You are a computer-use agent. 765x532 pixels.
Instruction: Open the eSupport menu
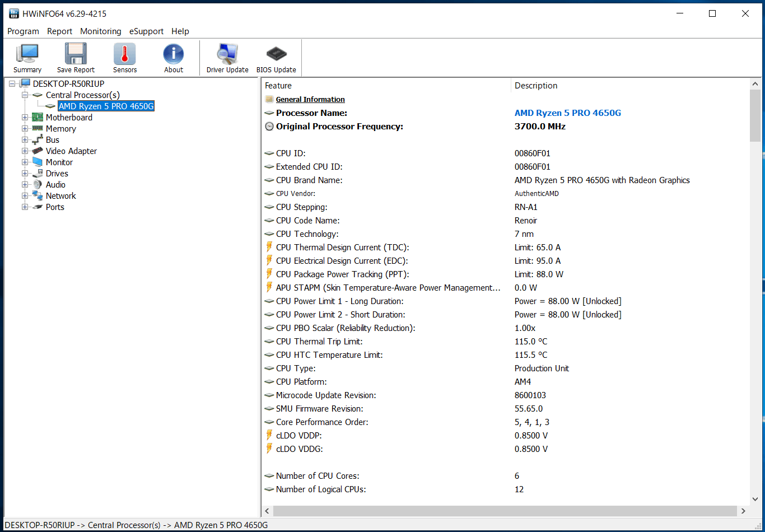(x=147, y=31)
